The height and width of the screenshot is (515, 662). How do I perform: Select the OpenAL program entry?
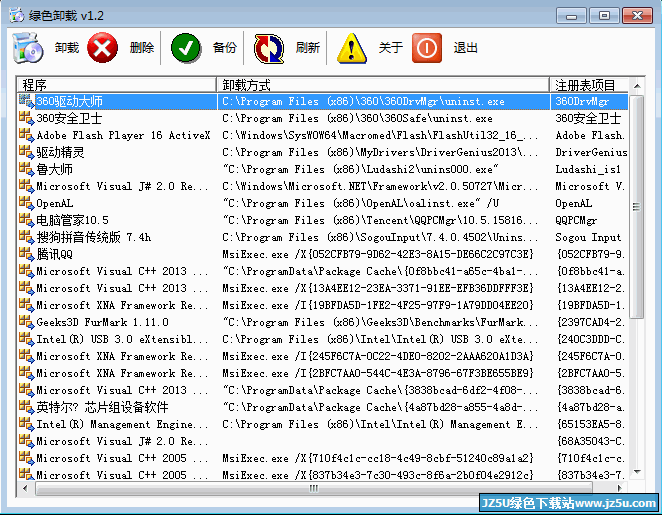coord(55,203)
